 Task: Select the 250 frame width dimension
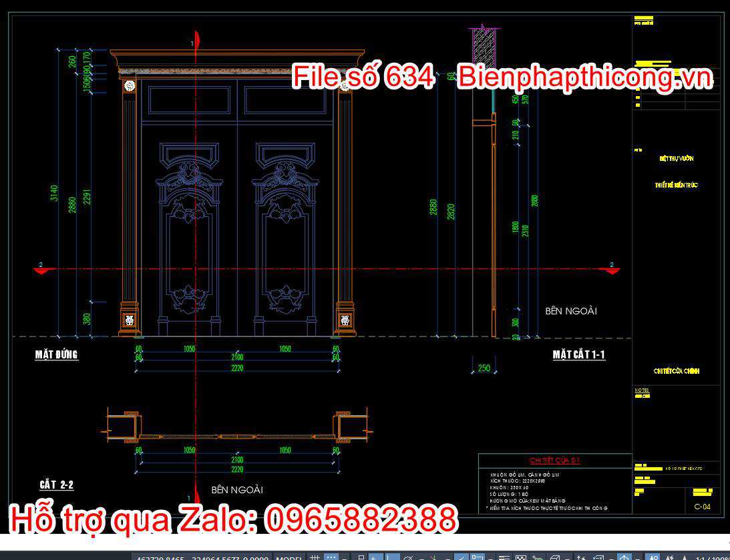pos(484,368)
